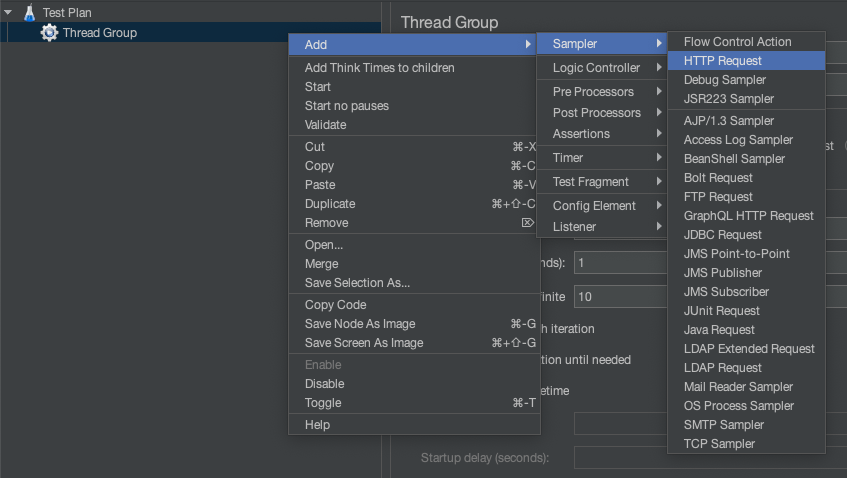Add a JMS Subscriber sampler
Viewport: 847px width, 478px height.
coord(747,292)
